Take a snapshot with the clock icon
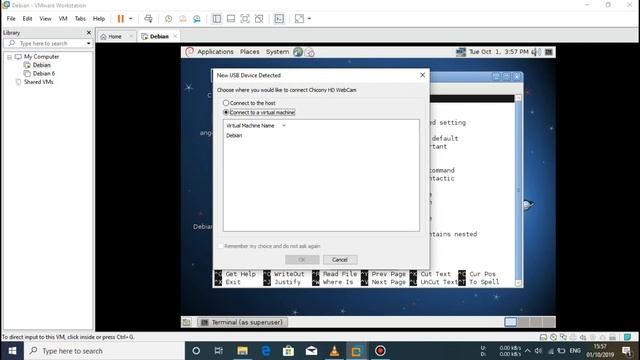640x360 pixels. (168, 19)
